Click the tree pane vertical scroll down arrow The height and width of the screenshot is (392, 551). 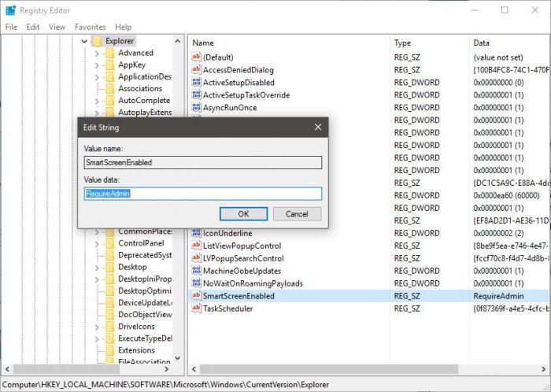pos(178,358)
